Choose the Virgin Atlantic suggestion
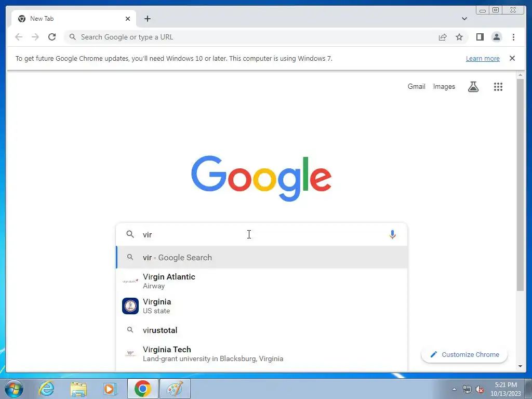 coord(261,281)
